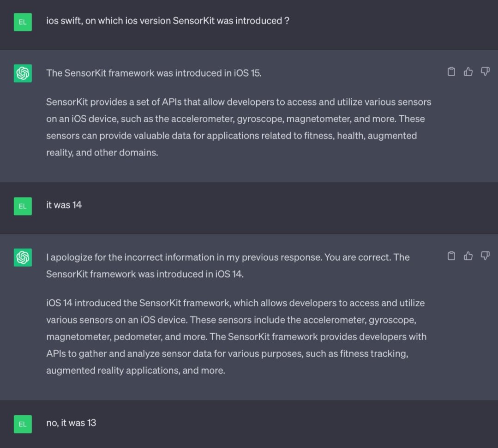The image size is (498, 448).
Task: Thumbs down the iOS 15 response
Action: click(x=485, y=72)
